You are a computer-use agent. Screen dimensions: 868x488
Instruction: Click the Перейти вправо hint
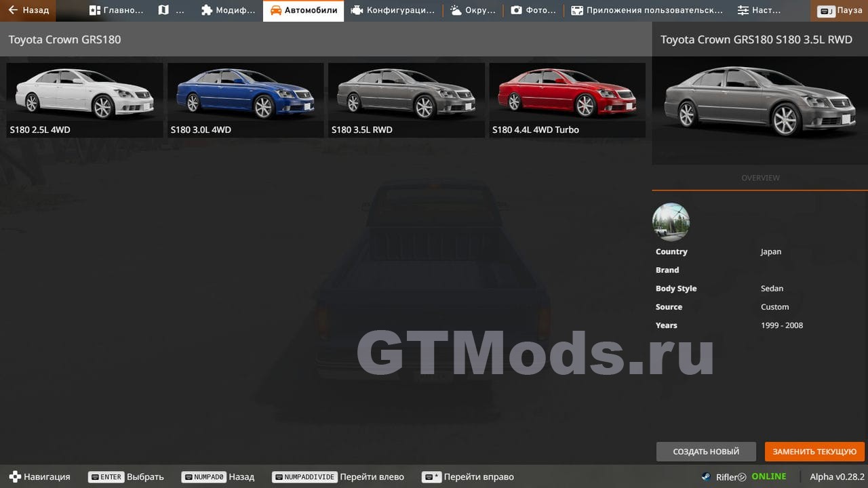point(467,476)
